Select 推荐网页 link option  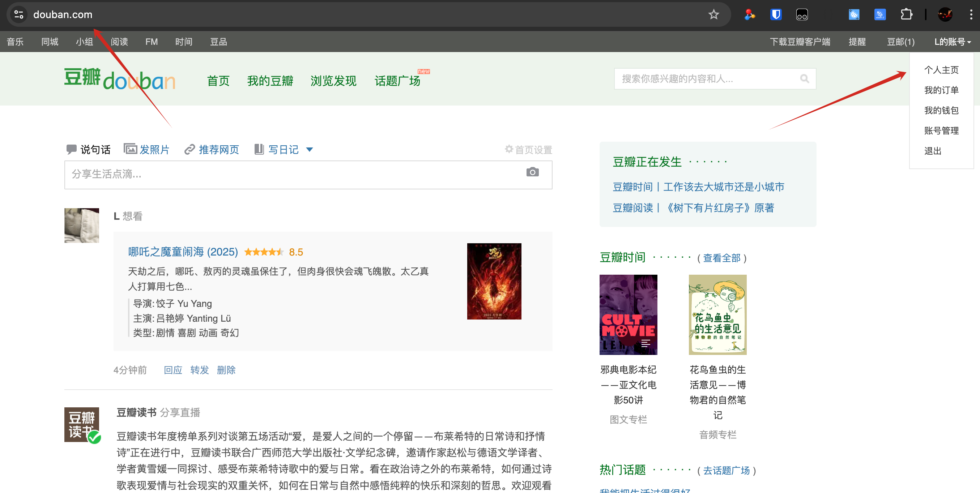tap(212, 149)
